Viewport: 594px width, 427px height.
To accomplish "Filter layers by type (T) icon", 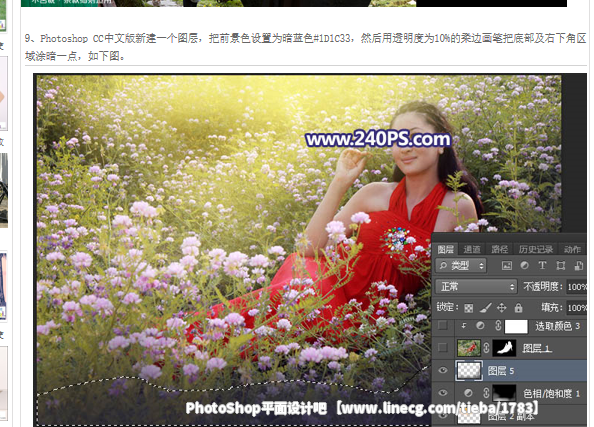I will (x=542, y=266).
